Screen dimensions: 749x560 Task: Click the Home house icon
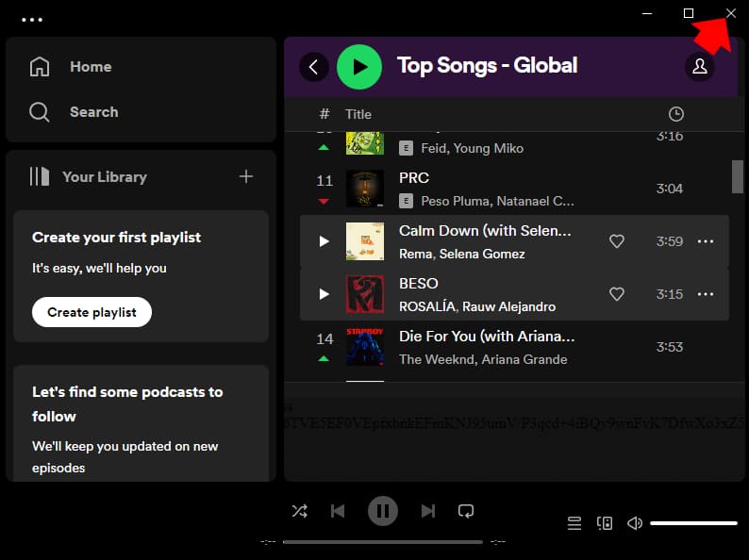(40, 66)
